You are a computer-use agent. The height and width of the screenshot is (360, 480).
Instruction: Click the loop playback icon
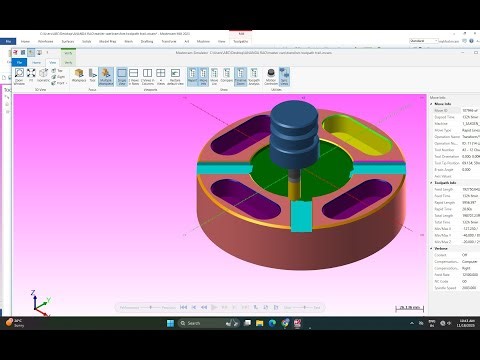point(266,307)
